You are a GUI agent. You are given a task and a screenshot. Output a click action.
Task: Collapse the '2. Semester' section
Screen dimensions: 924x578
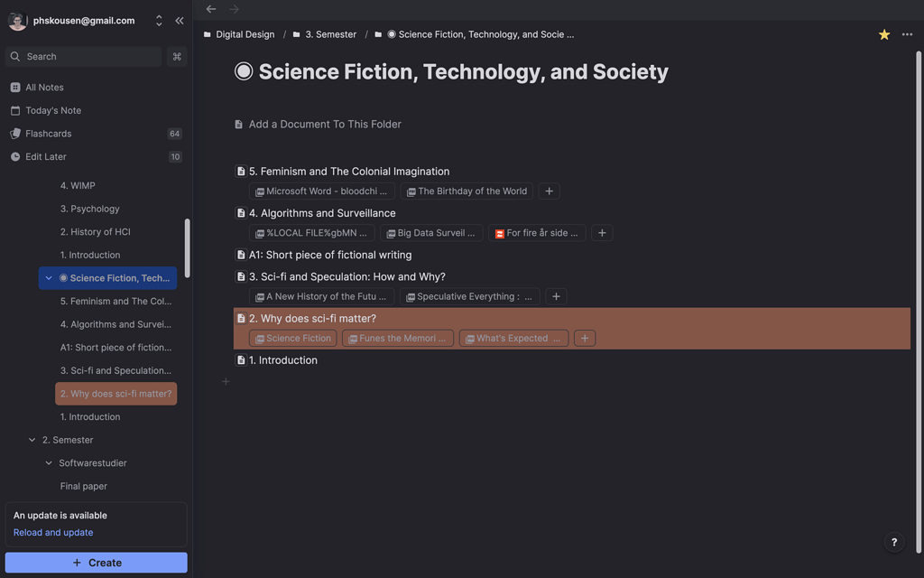(33, 440)
